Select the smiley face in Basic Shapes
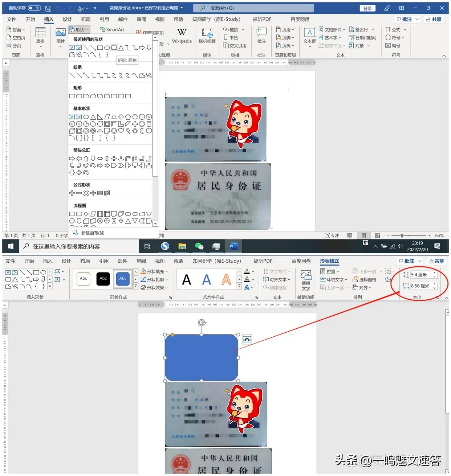This screenshot has height=476, width=451. click(113, 131)
